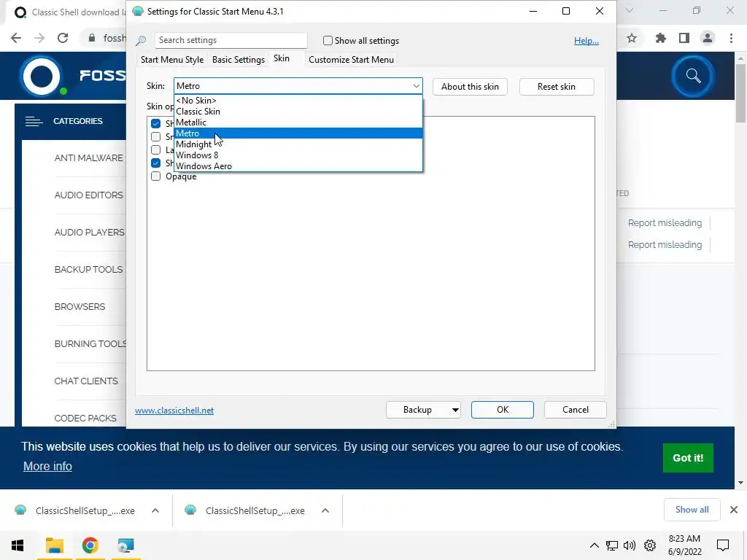Open Chrome extensions puzzle icon
The image size is (747, 560).
pyautogui.click(x=661, y=38)
